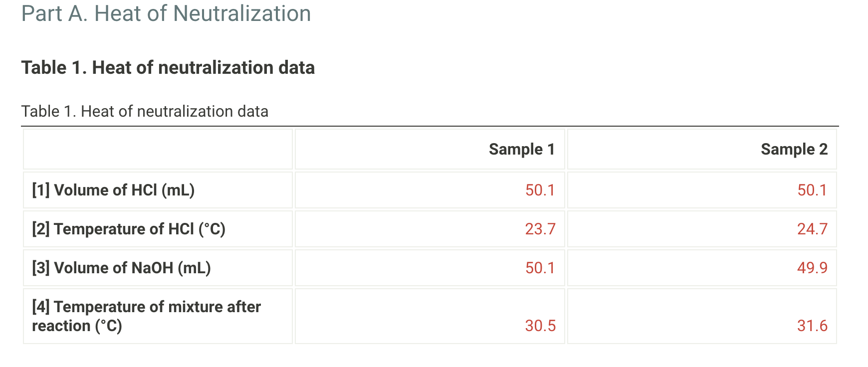Click the Volume of HCl (mL) row label

(x=124, y=190)
